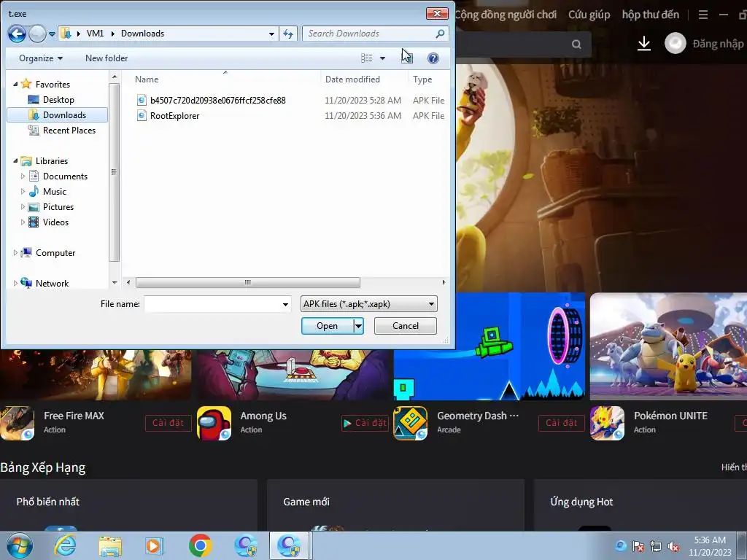Open the hamburger menu icon in emulator

(x=703, y=15)
